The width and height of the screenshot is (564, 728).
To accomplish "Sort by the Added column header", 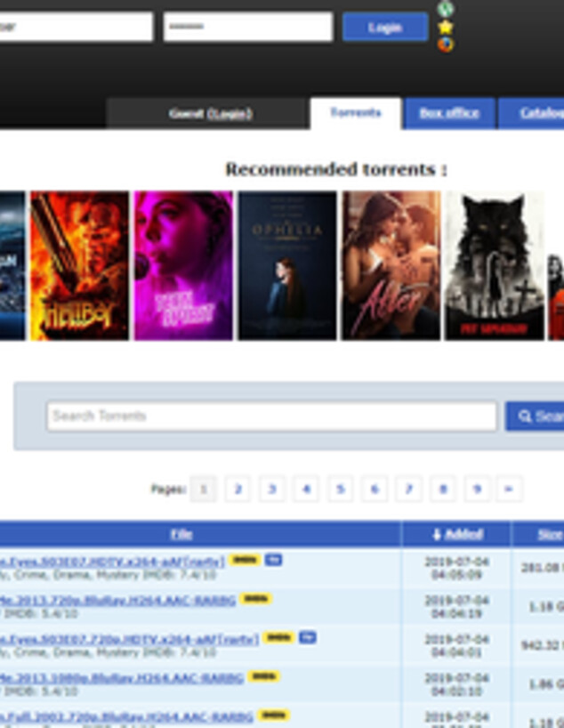I will click(x=457, y=534).
